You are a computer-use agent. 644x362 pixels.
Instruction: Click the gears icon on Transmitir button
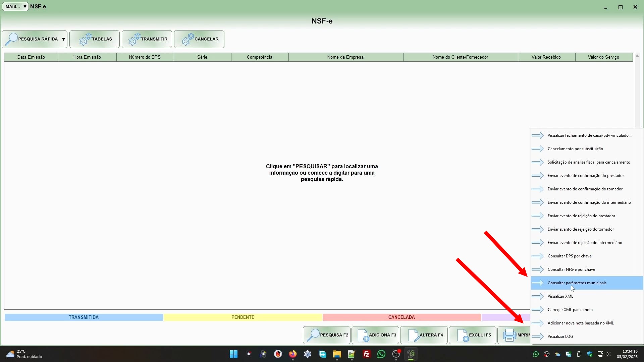[134, 39]
